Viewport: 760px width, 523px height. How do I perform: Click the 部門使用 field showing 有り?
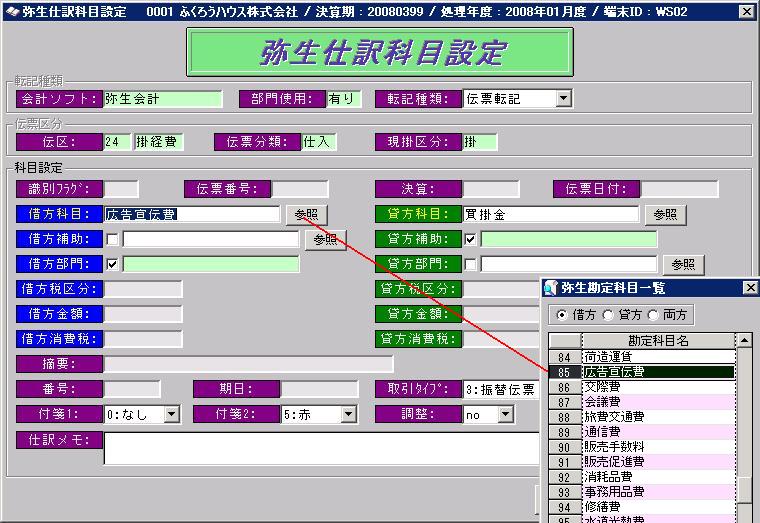344,99
